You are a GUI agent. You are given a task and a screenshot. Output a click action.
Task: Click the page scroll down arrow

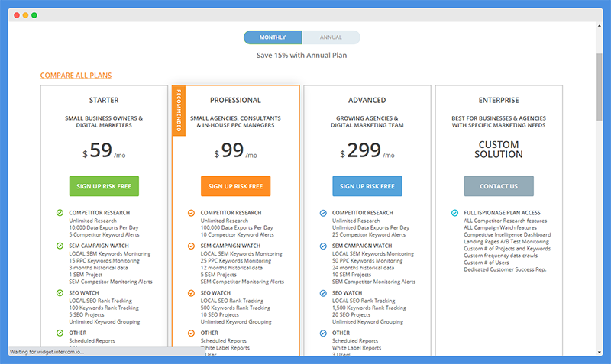click(600, 352)
